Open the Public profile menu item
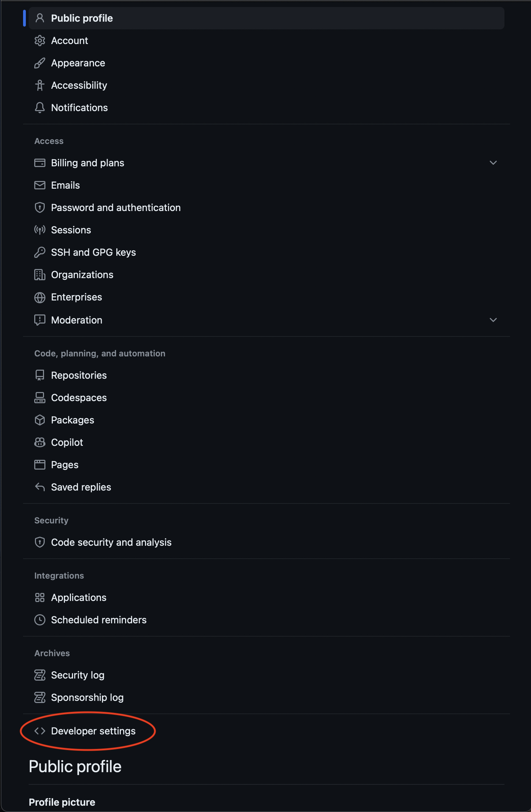Image resolution: width=531 pixels, height=812 pixels. click(82, 18)
